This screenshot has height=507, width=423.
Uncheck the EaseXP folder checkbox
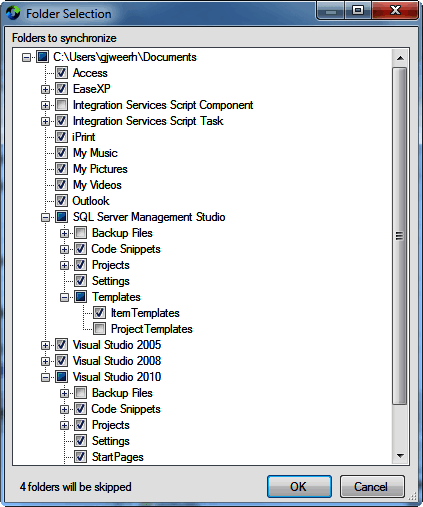pyautogui.click(x=61, y=89)
